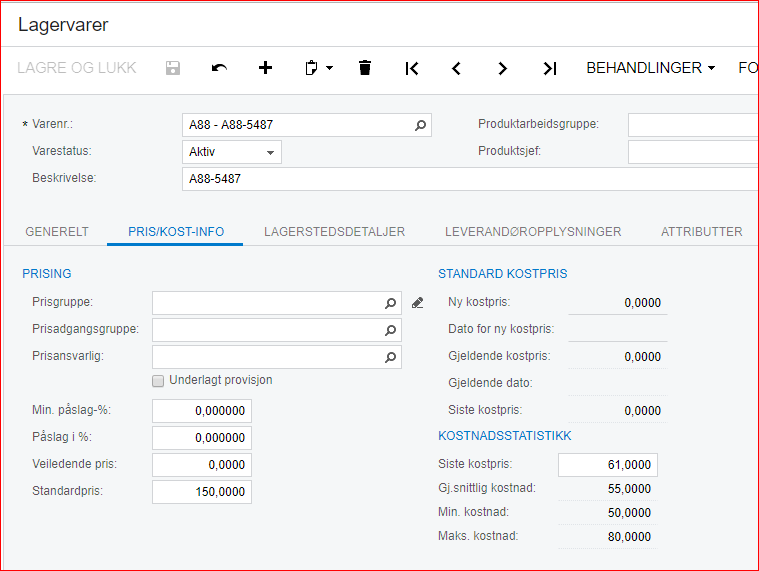Add a new record with plus icon

pyautogui.click(x=265, y=68)
